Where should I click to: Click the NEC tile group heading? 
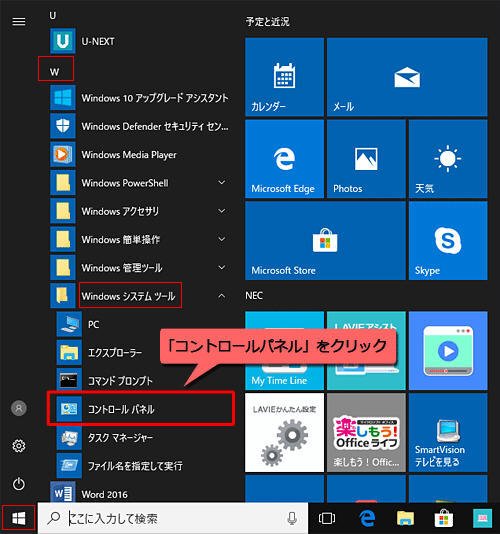tap(254, 295)
